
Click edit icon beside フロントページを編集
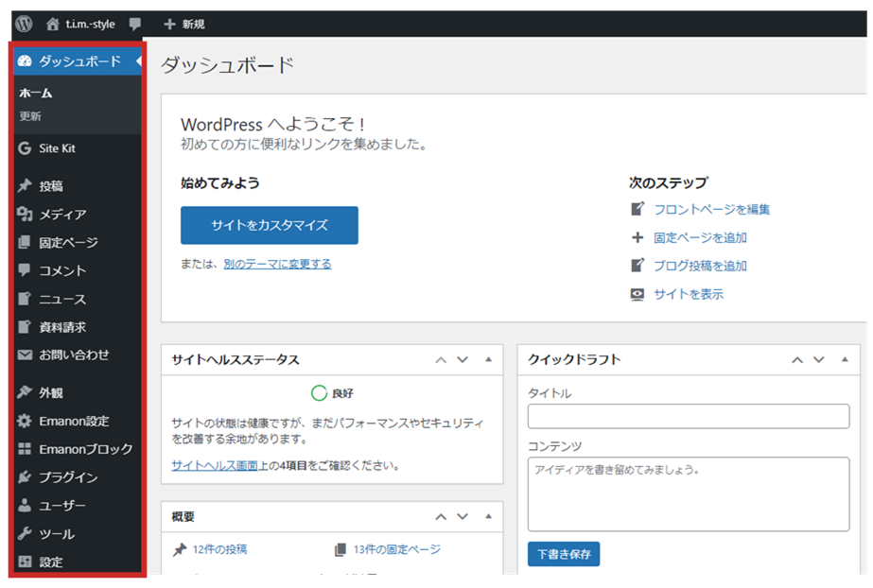pyautogui.click(x=637, y=209)
